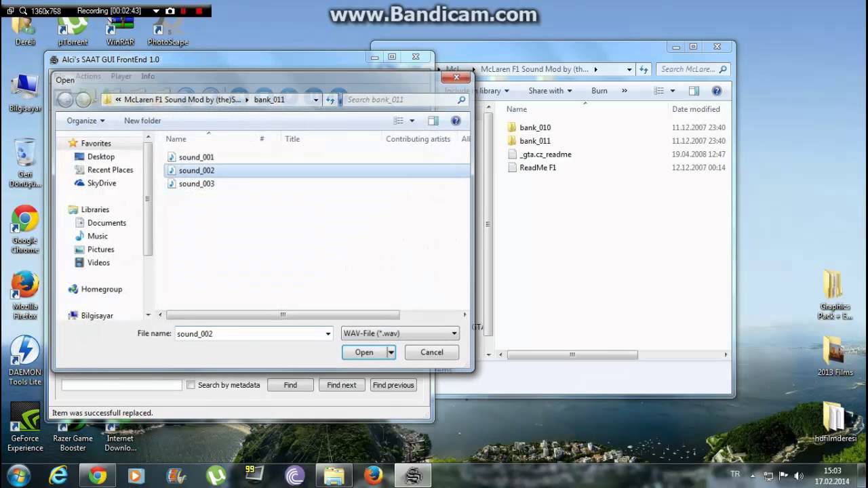This screenshot has width=868, height=488.
Task: Click the Windows Start button
Action: [18, 475]
